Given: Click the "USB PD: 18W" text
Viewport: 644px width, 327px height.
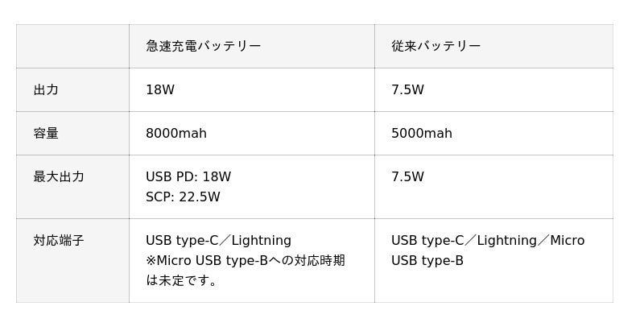Looking at the screenshot, I should [188, 176].
